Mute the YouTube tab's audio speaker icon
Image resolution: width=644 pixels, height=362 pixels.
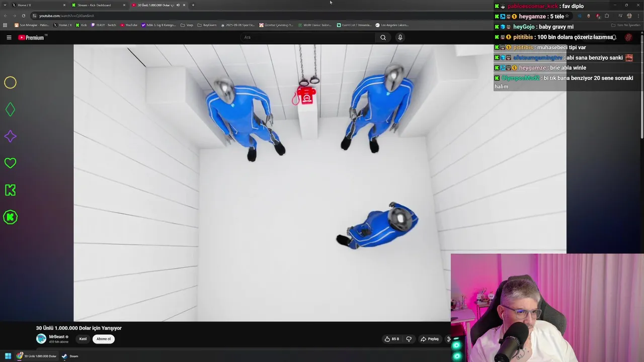coord(178,5)
